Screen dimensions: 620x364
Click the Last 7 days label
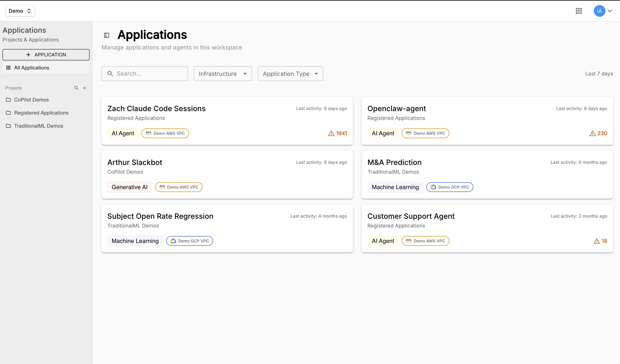(599, 73)
